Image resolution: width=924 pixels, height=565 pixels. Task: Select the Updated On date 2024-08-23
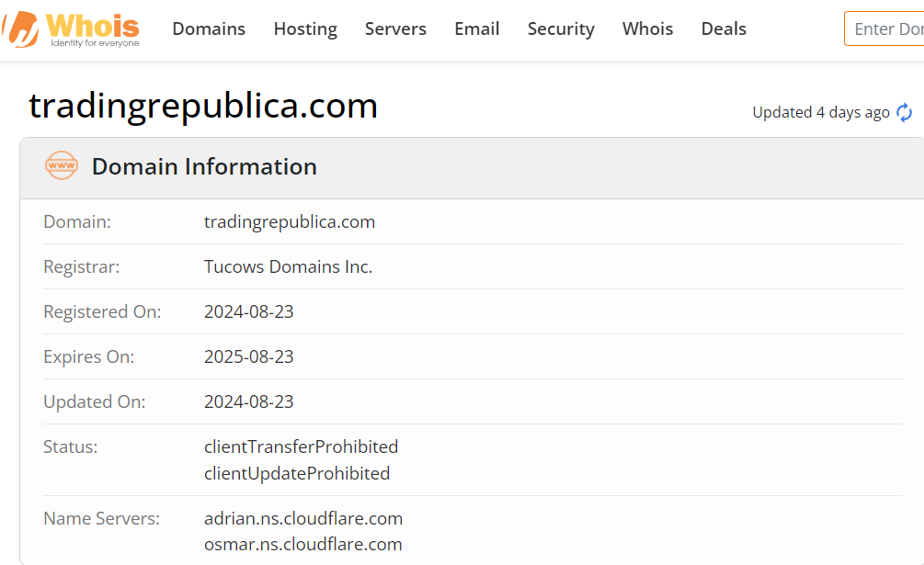coord(248,401)
